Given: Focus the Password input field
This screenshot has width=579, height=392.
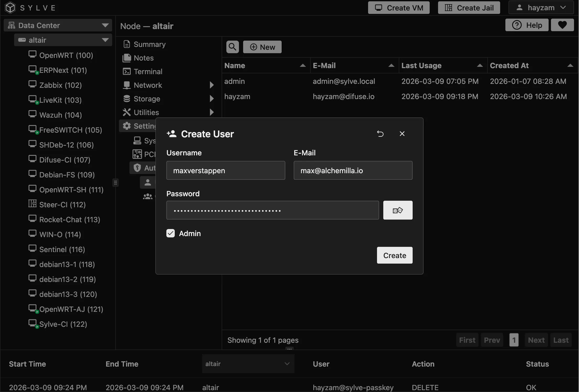Looking at the screenshot, I should coord(272,210).
